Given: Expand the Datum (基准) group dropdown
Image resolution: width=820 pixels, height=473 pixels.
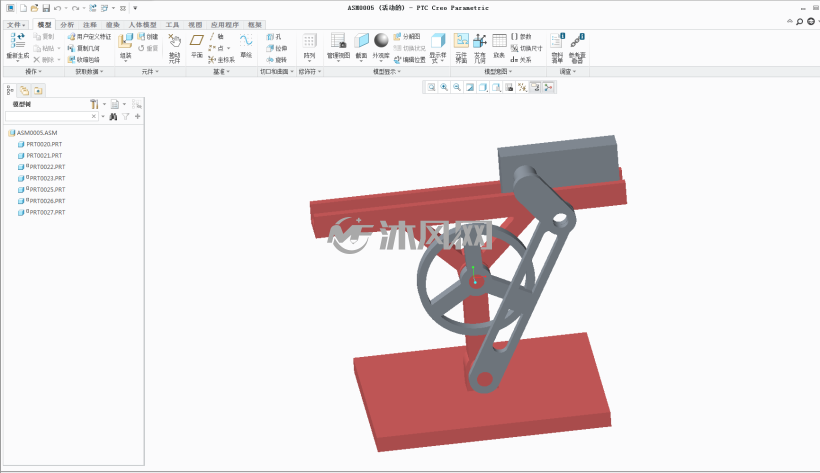Looking at the screenshot, I should (221, 72).
